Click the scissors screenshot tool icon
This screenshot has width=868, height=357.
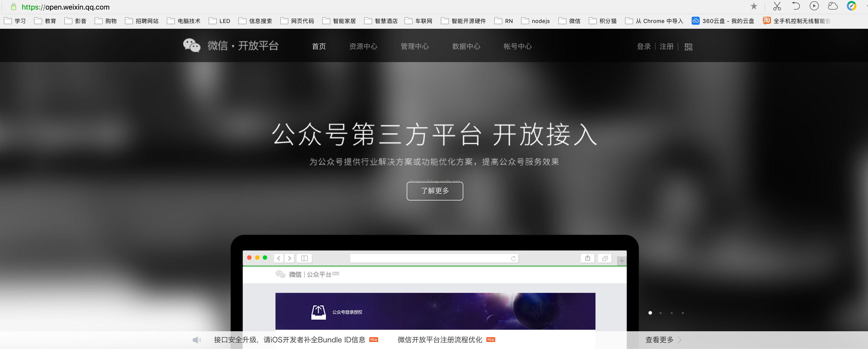pyautogui.click(x=777, y=6)
